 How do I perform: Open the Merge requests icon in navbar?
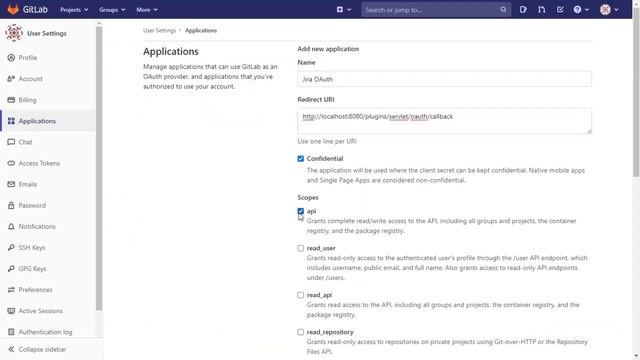[x=541, y=9]
